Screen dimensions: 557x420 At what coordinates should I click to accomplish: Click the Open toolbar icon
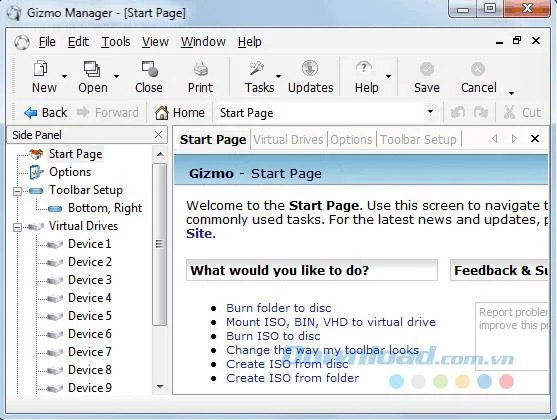click(92, 69)
